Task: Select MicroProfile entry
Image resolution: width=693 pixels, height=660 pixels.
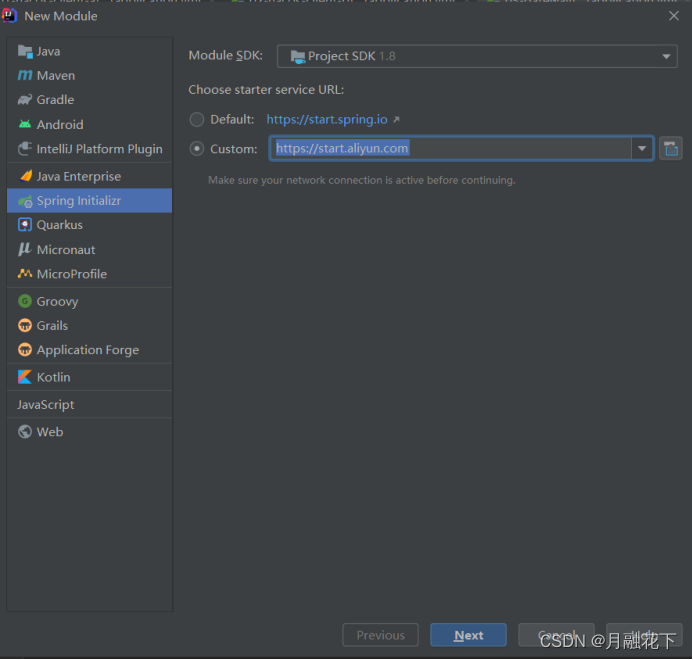Action: click(x=90, y=274)
